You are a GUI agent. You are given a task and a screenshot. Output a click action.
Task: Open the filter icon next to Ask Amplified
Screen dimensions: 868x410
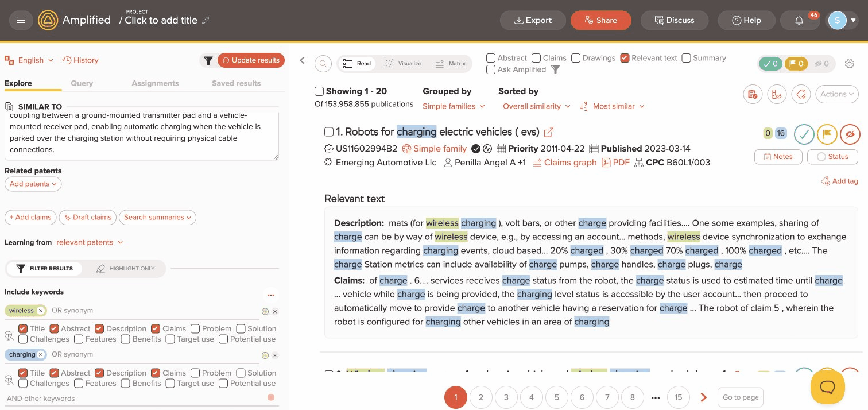555,69
